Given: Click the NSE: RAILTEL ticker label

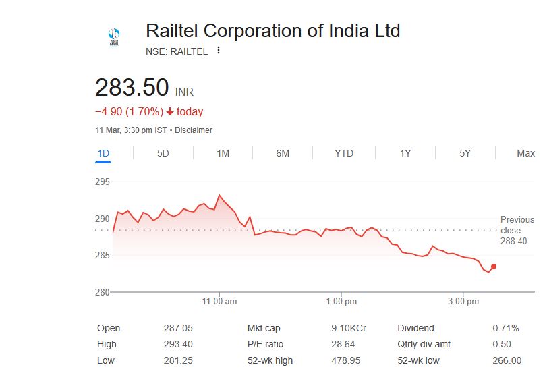Looking at the screenshot, I should [x=177, y=51].
